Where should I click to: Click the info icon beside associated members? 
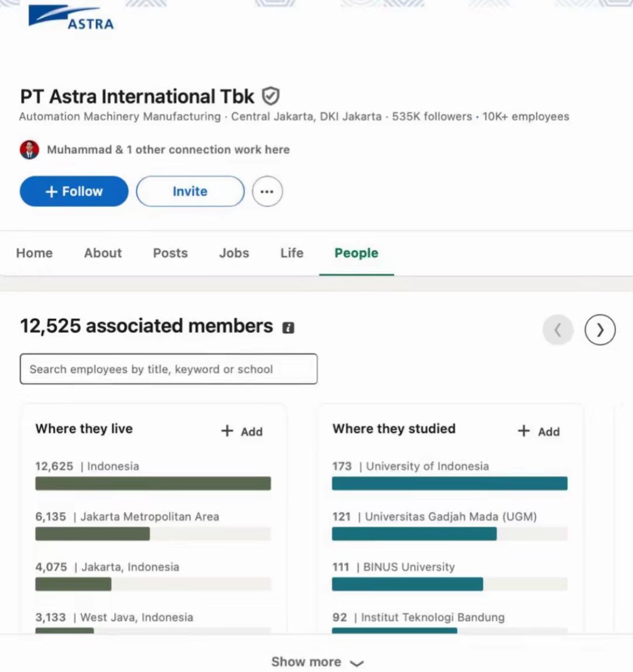[x=288, y=328]
